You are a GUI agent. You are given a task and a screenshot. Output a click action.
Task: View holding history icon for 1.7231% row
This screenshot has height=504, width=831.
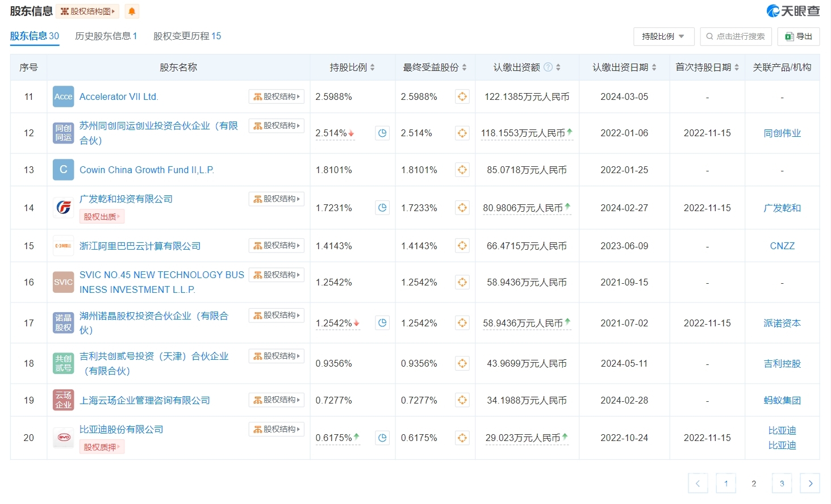pos(382,208)
